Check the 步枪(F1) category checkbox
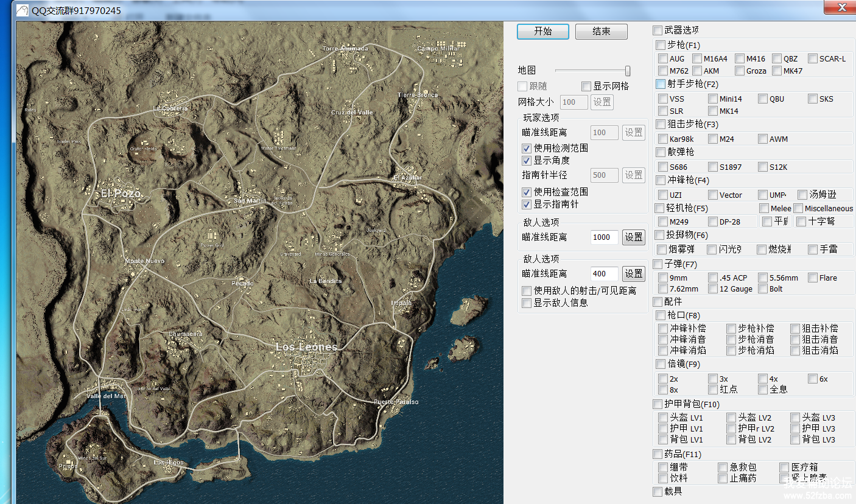The width and height of the screenshot is (856, 504). tap(661, 45)
